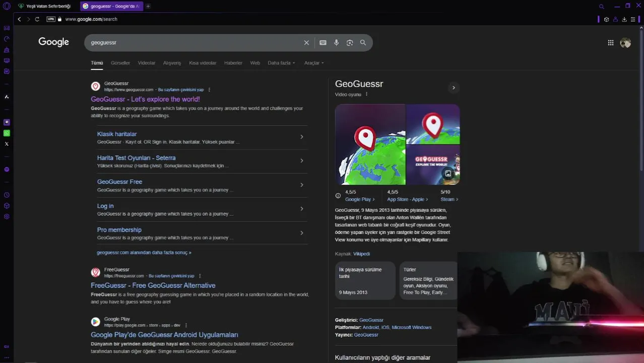Open the on-screen keyboard icon in search box
The height and width of the screenshot is (363, 644).
tap(323, 43)
